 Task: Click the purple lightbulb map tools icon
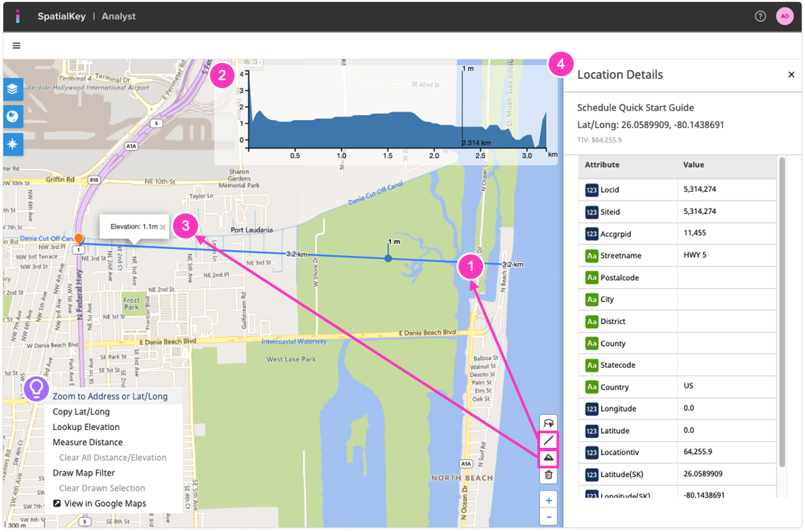coord(36,390)
